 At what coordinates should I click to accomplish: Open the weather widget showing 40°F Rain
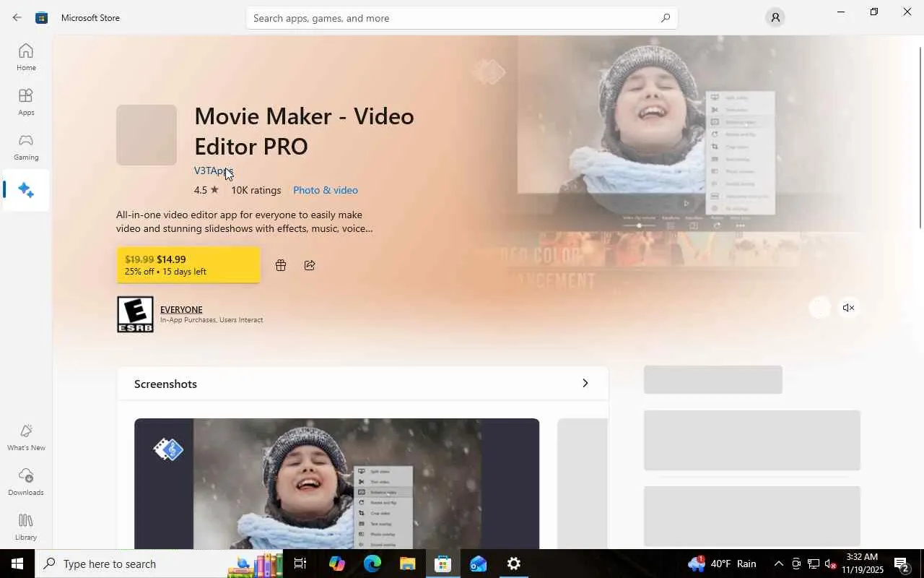point(723,564)
